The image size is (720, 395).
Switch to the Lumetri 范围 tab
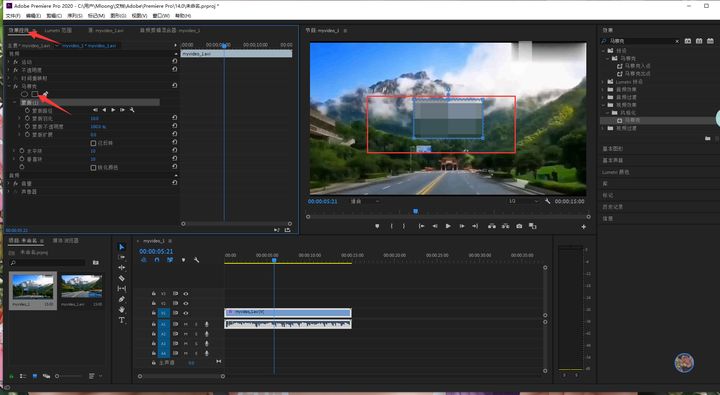coord(58,30)
